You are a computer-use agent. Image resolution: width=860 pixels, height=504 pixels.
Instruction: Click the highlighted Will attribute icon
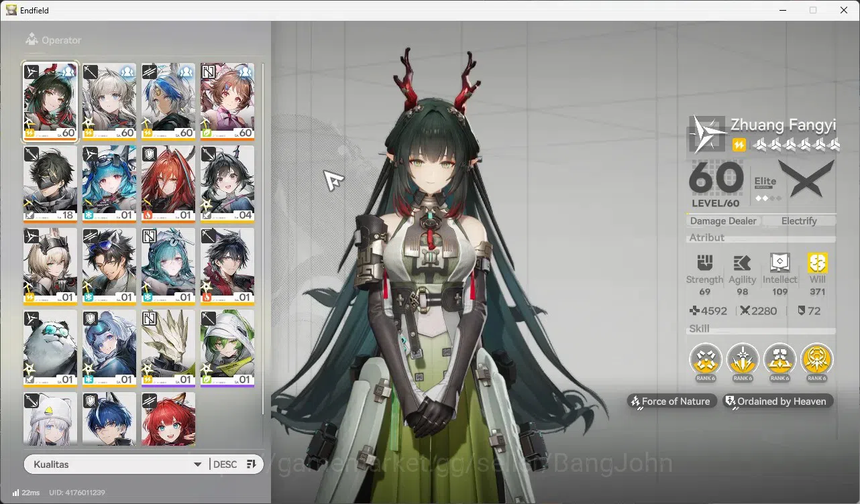click(x=817, y=263)
